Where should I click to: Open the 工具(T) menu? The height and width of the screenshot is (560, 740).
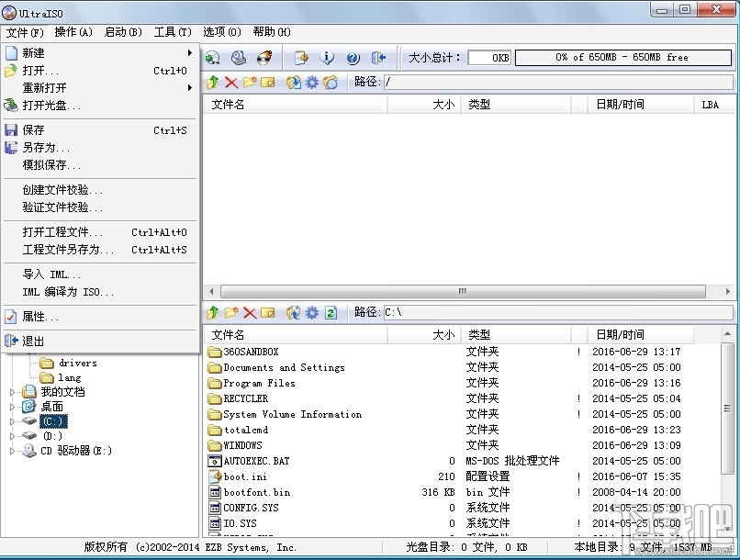point(172,31)
